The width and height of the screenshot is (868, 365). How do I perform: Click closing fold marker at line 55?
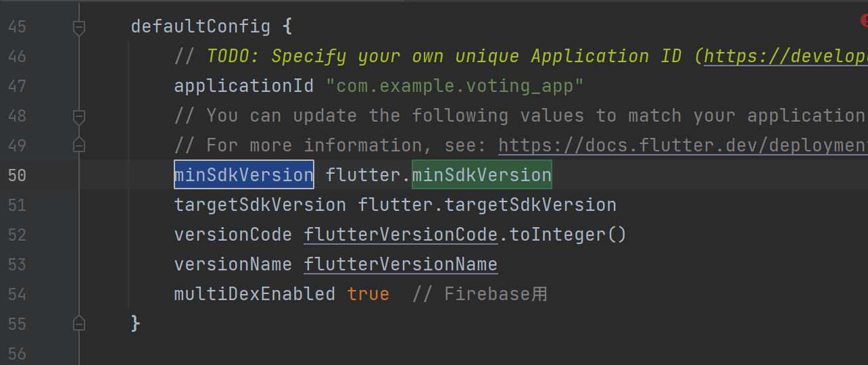tap(79, 322)
